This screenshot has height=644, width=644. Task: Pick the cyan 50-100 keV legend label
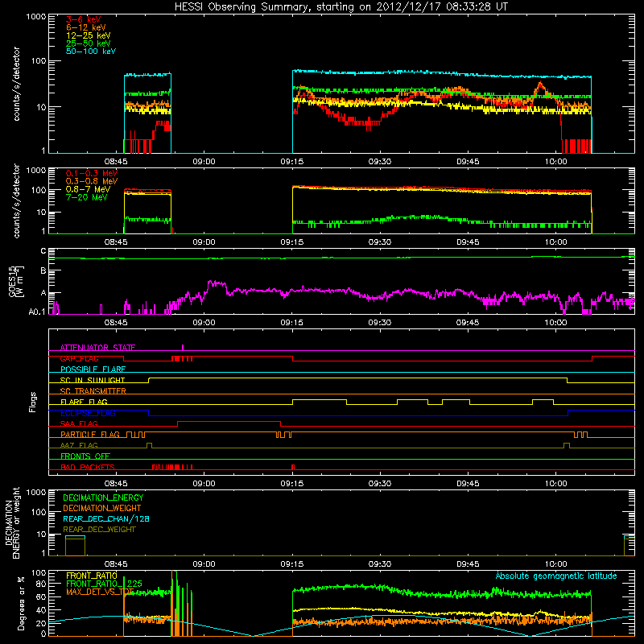(x=91, y=52)
